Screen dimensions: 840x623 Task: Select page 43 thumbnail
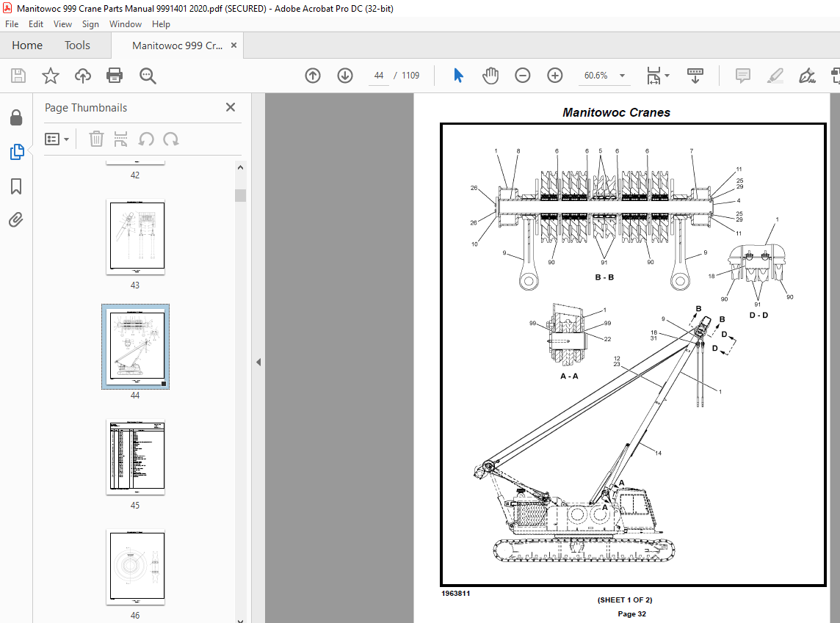(136, 237)
